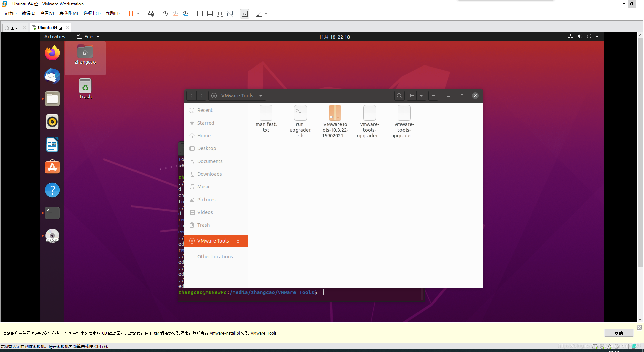Open Desktop in Files sidebar
644x352 pixels.
(216, 148)
